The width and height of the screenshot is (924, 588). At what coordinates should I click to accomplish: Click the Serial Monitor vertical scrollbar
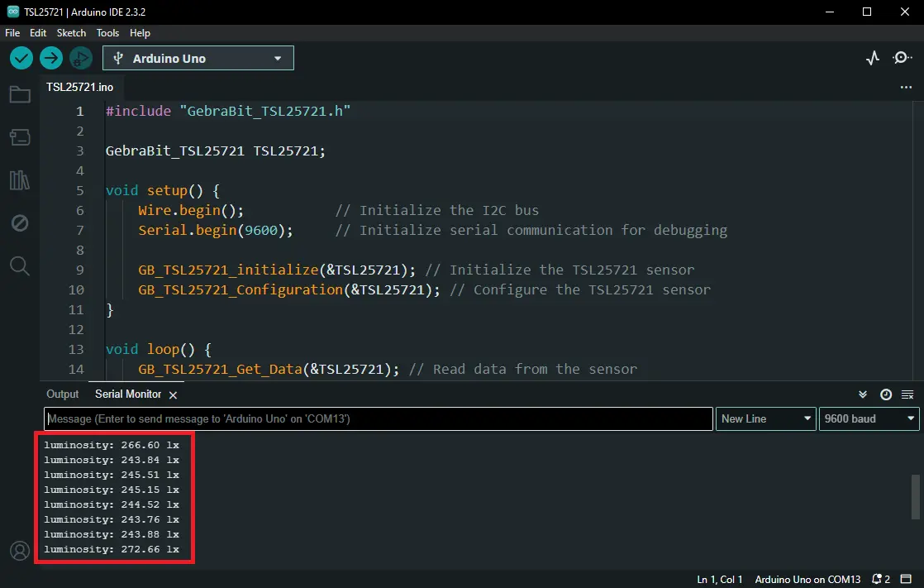[x=915, y=496]
